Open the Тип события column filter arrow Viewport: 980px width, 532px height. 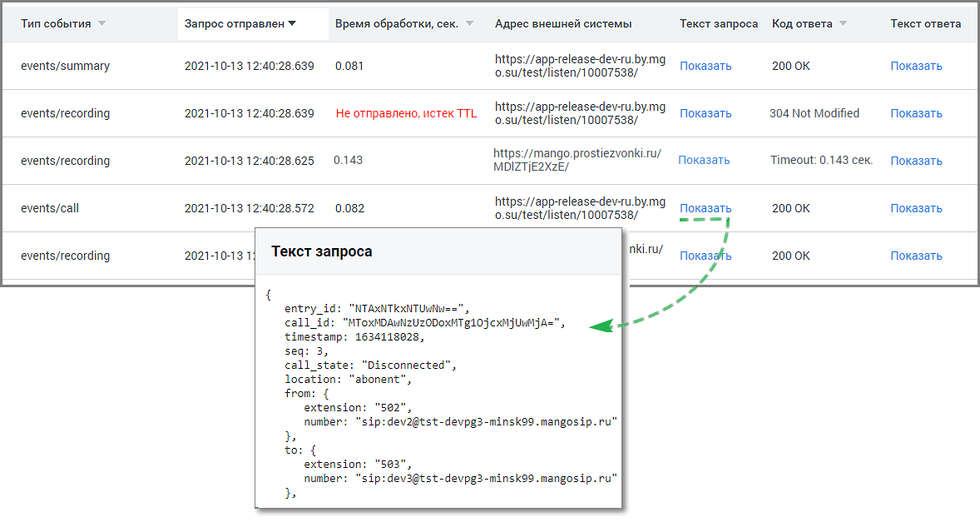coord(101,24)
